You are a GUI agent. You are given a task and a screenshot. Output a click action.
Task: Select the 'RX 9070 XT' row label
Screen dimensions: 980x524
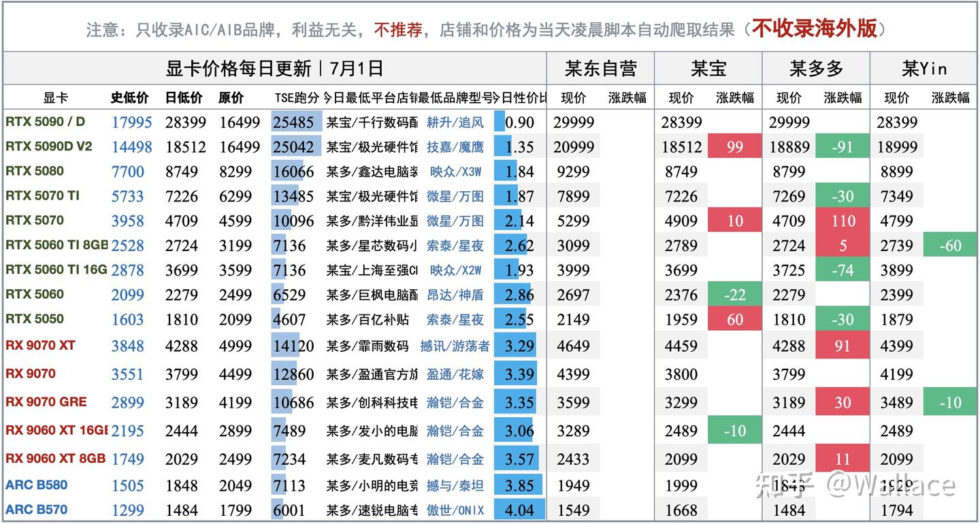(40, 345)
